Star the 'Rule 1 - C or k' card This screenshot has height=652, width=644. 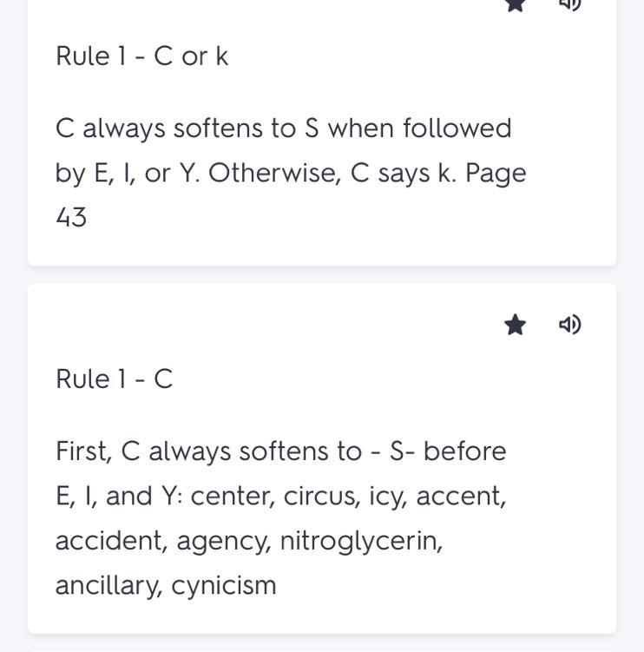tap(515, 4)
